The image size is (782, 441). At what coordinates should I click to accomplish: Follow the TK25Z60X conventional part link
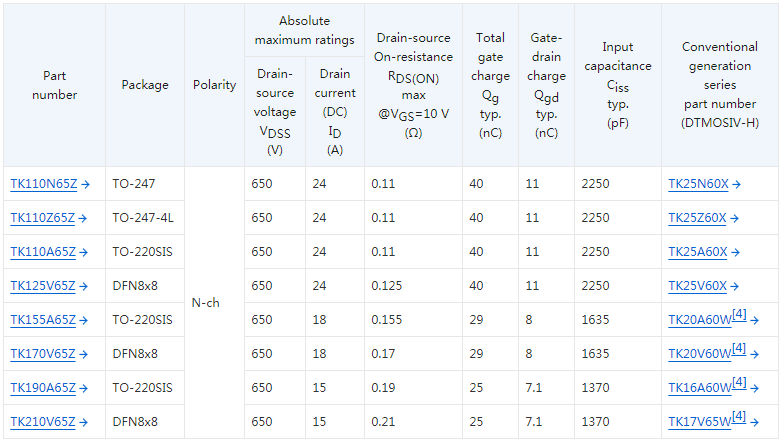[x=697, y=219]
